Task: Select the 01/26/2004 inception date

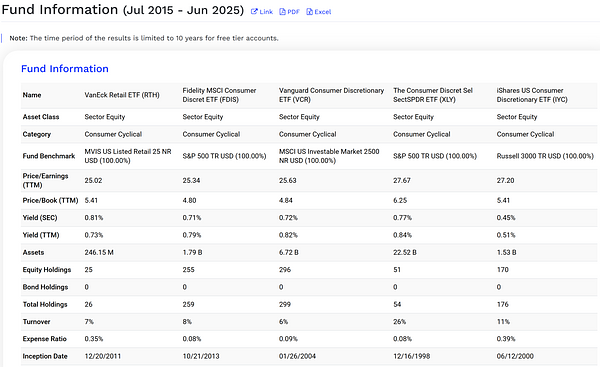Action: click(x=297, y=356)
